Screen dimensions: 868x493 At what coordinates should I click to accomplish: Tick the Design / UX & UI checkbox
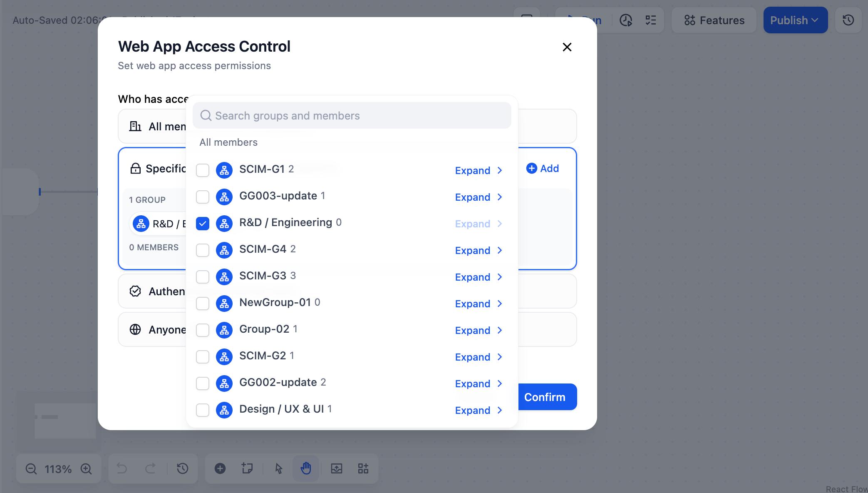click(203, 410)
